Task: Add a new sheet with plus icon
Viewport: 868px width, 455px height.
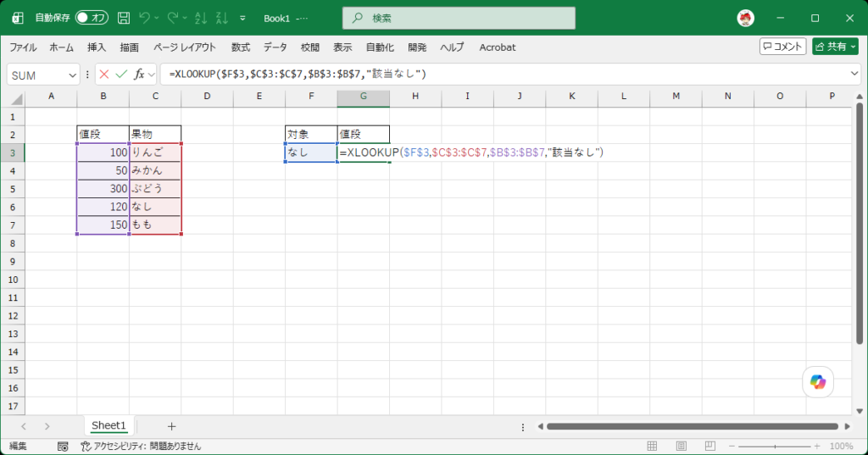Action: click(171, 426)
